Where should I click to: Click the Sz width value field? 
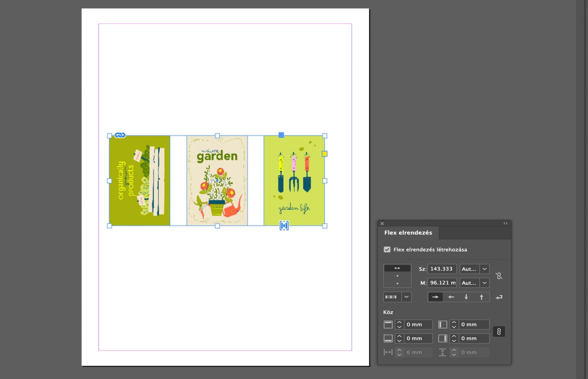[x=442, y=269]
